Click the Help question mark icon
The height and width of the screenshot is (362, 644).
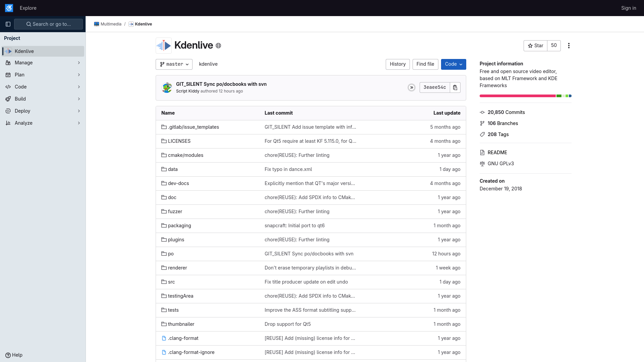(8, 355)
